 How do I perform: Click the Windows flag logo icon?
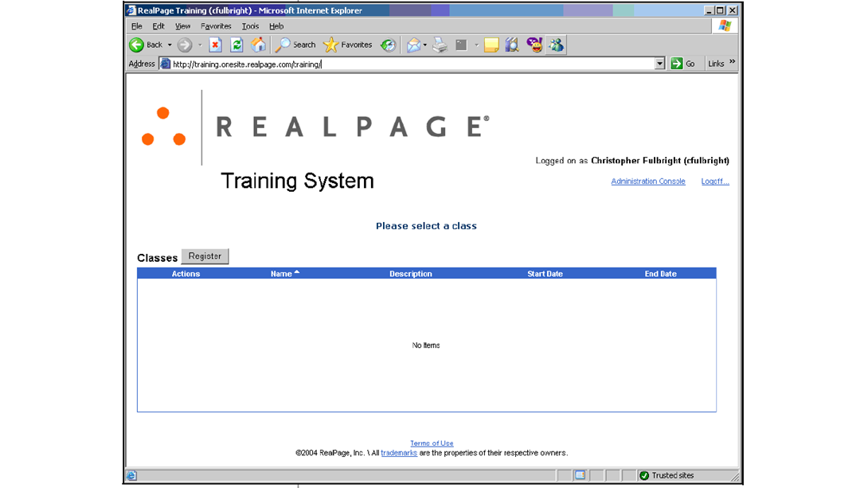[725, 25]
